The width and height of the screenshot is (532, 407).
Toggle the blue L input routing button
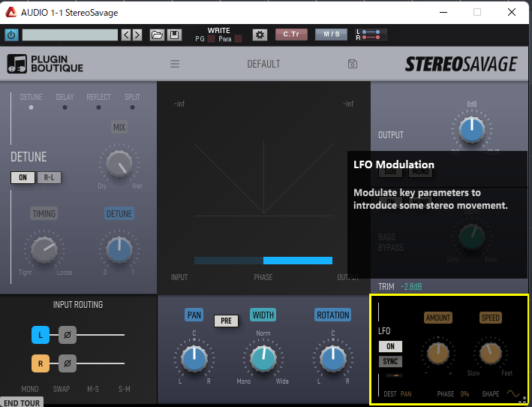click(41, 335)
